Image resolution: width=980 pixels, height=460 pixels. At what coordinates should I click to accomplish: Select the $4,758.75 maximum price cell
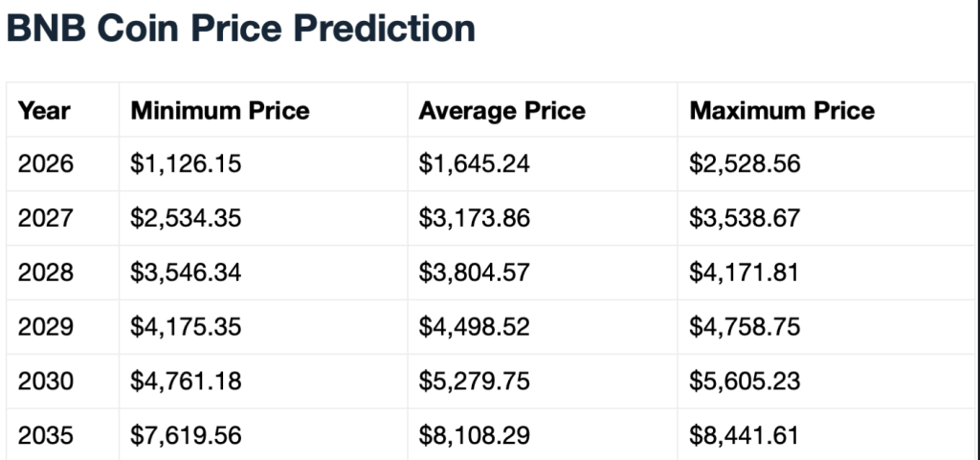(x=745, y=328)
